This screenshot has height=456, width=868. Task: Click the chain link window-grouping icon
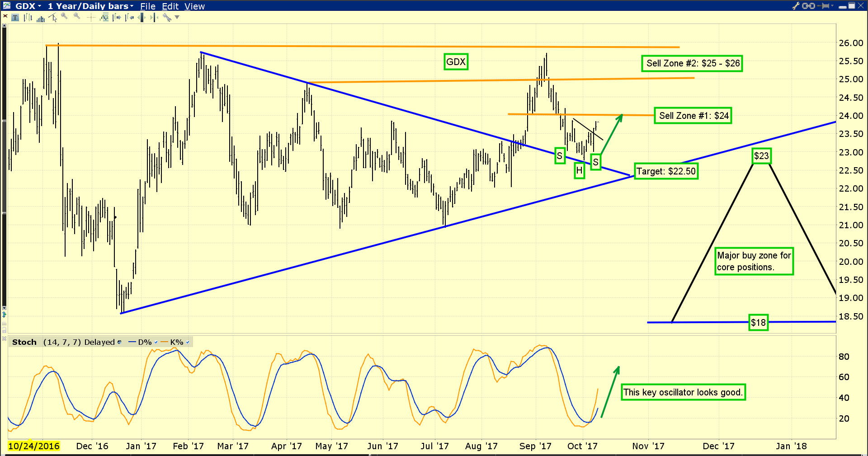[808, 6]
